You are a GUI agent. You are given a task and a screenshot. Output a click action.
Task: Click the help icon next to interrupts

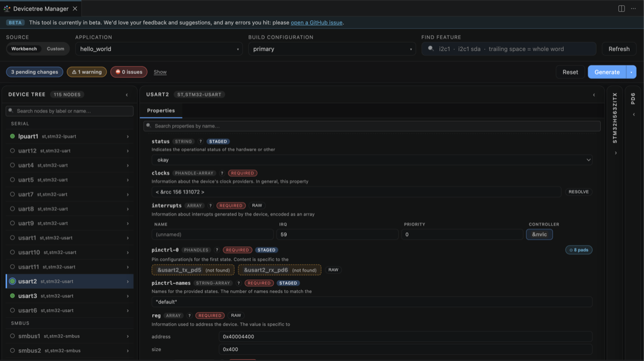(x=210, y=206)
